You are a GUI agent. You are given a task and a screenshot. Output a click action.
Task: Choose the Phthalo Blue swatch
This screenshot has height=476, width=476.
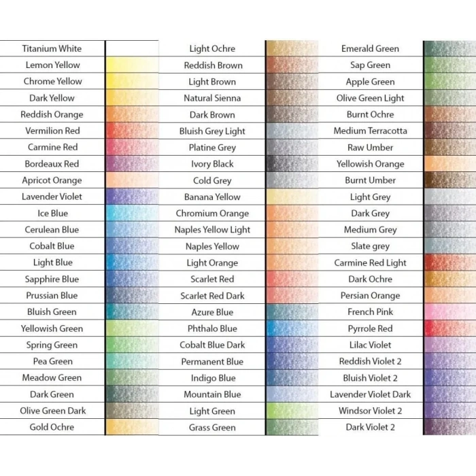(292, 328)
